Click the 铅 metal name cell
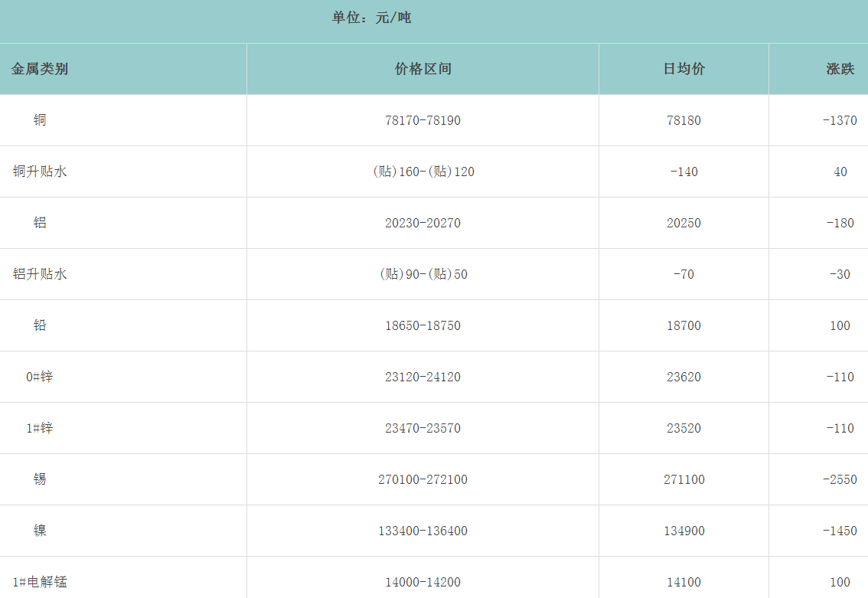The width and height of the screenshot is (868, 598). tap(40, 325)
